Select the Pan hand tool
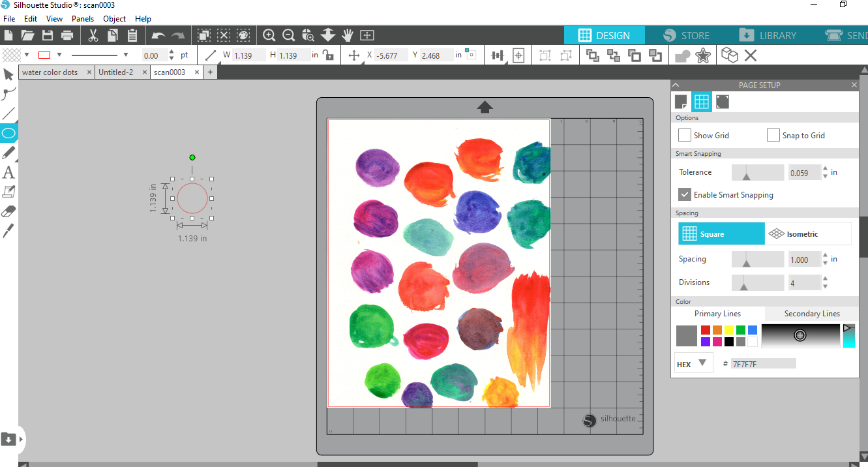Screen dimensions: 868x467 pos(347,35)
